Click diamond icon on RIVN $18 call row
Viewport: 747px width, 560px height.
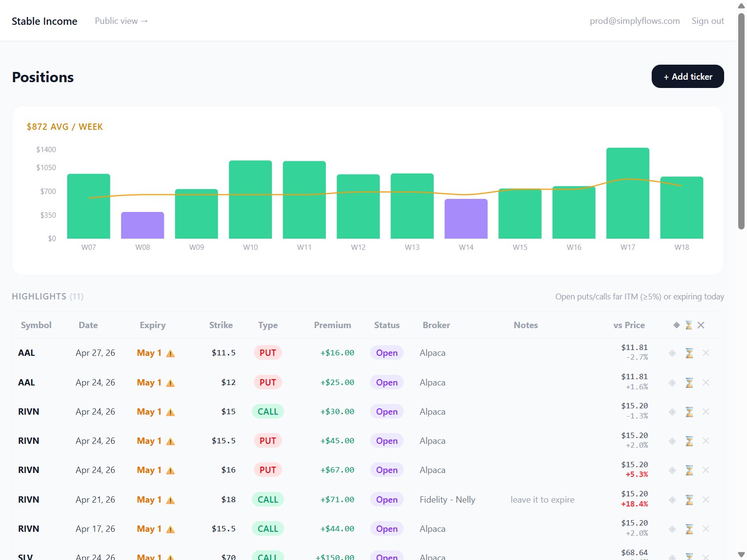click(x=672, y=500)
